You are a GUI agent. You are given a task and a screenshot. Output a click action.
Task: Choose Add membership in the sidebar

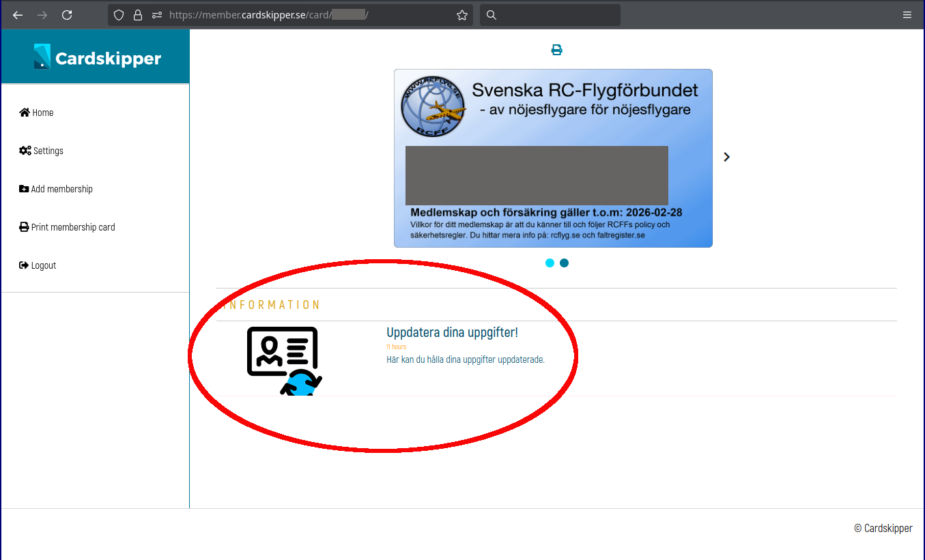tap(56, 189)
